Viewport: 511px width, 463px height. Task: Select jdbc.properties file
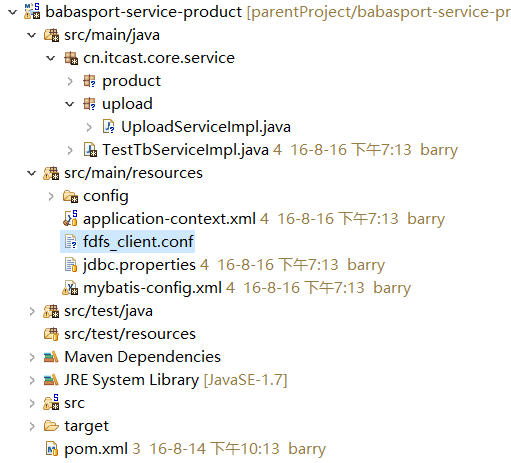[139, 265]
